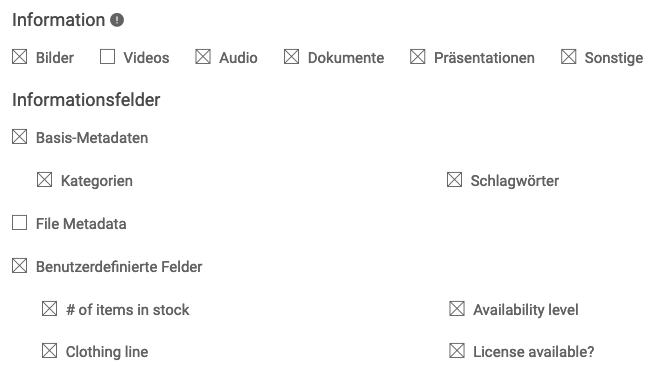Image resolution: width=657 pixels, height=371 pixels.
Task: Toggle the Dokumente checkbox
Action: [291, 57]
